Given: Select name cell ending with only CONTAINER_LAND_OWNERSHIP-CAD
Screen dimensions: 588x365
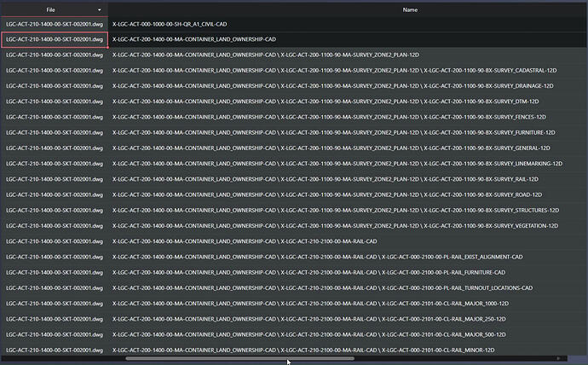Looking at the screenshot, I should [348, 40].
